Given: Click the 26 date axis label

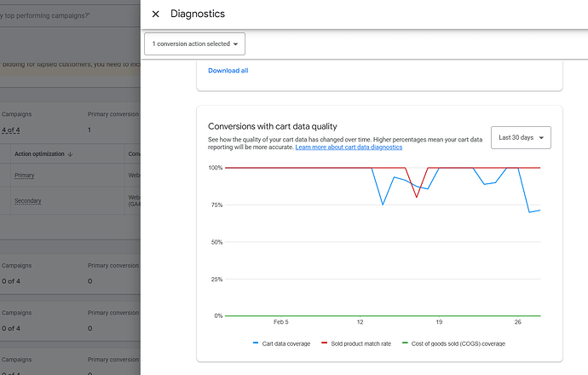Looking at the screenshot, I should point(517,322).
